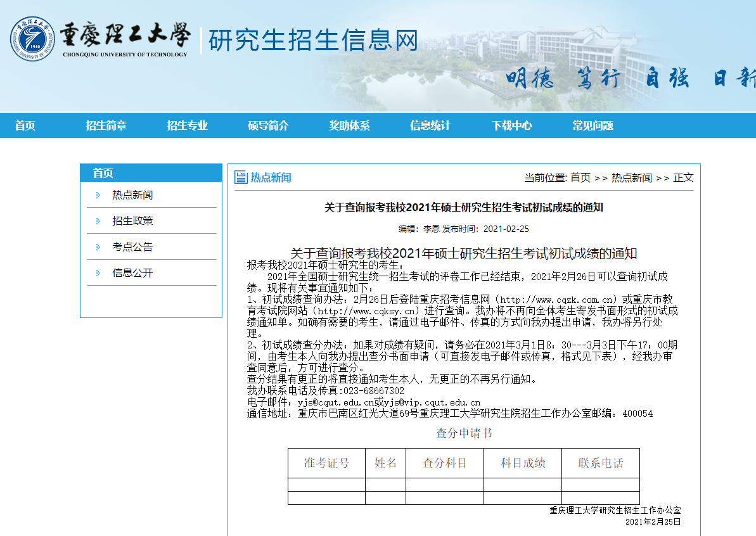Viewport: 756px width, 536px height.
Task: Click the 科目成绩 table header cell
Action: click(523, 463)
